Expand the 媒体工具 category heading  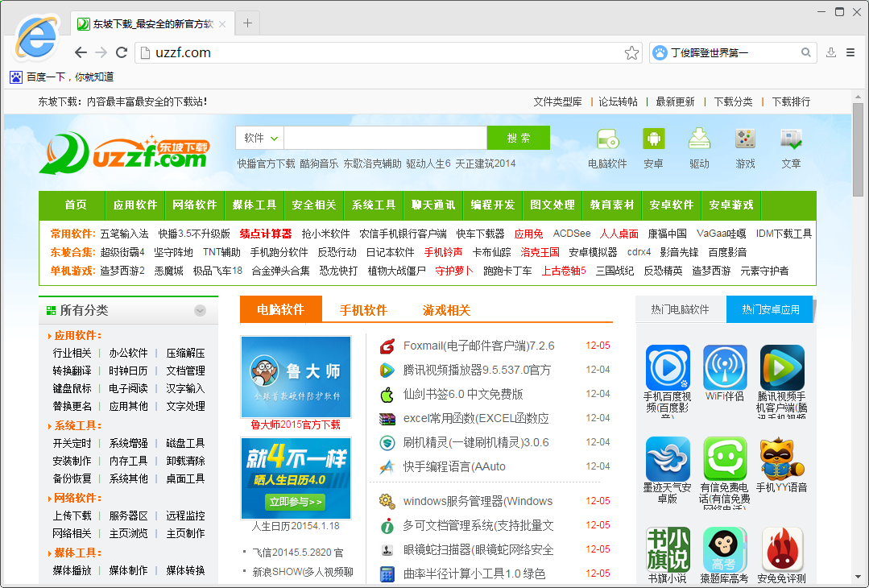(x=77, y=553)
